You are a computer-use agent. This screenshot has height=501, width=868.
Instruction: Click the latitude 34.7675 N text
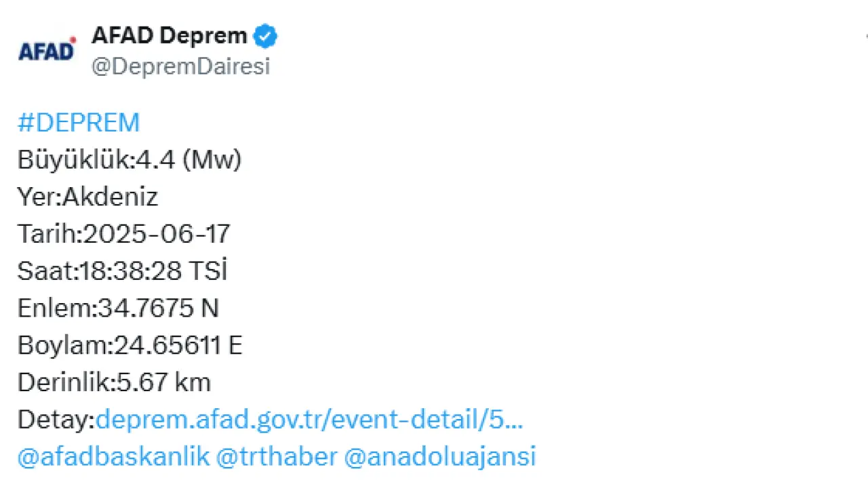[158, 308]
